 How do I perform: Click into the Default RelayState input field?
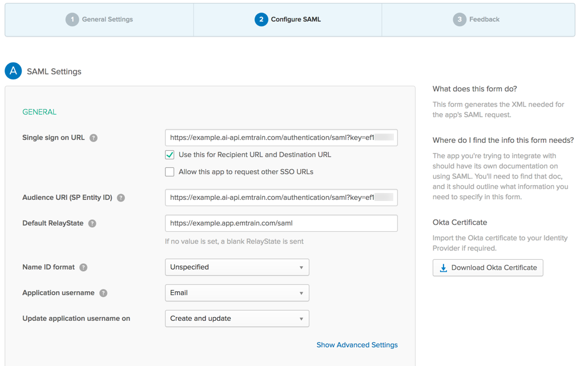281,223
